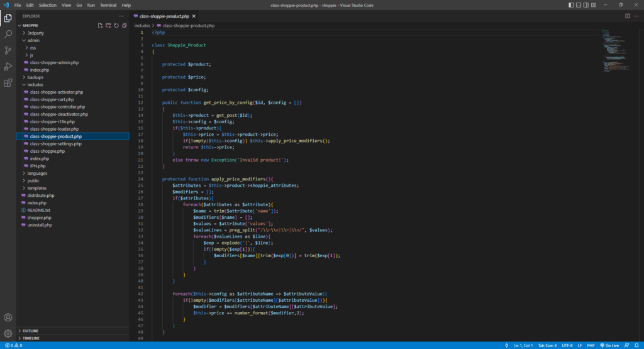Click the Go Live status bar button
This screenshot has width=644, height=349.
click(x=609, y=345)
